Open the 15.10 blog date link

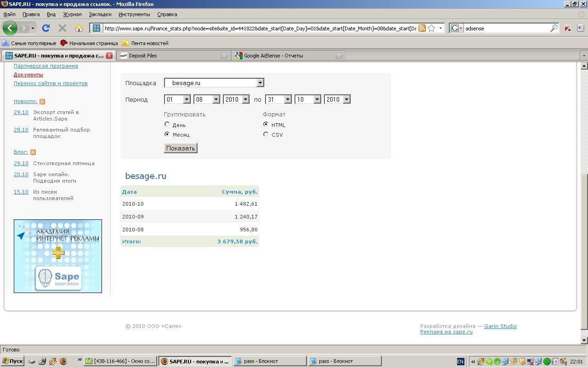pyautogui.click(x=21, y=192)
